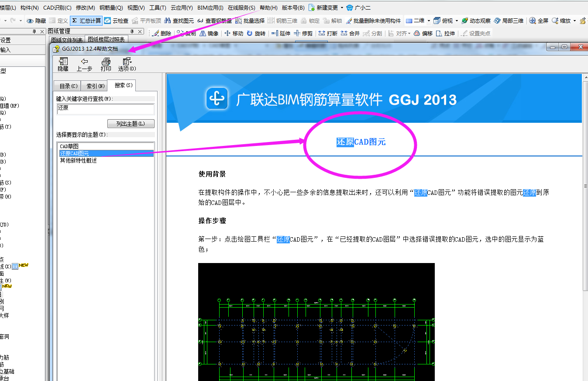The width and height of the screenshot is (588, 381).
Task: Select 拉伸 stretch tool
Action: click(x=446, y=33)
